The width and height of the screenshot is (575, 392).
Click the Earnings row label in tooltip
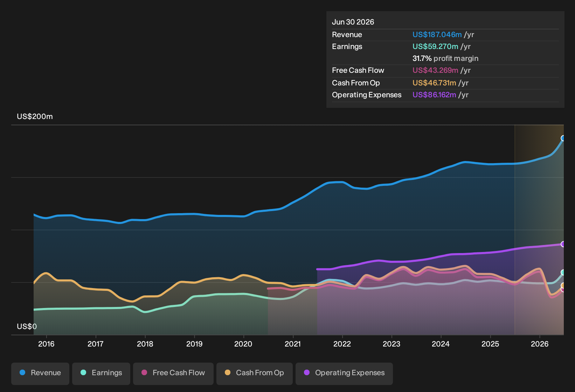point(347,47)
